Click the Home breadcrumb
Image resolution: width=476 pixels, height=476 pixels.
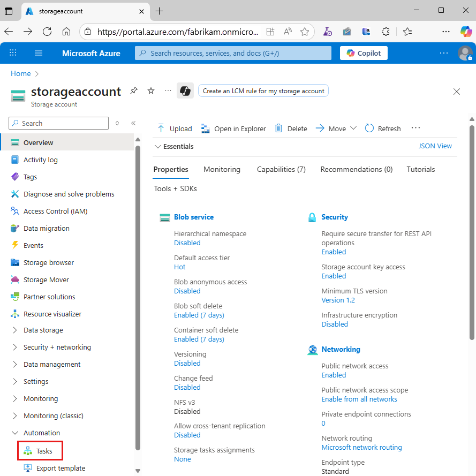21,73
